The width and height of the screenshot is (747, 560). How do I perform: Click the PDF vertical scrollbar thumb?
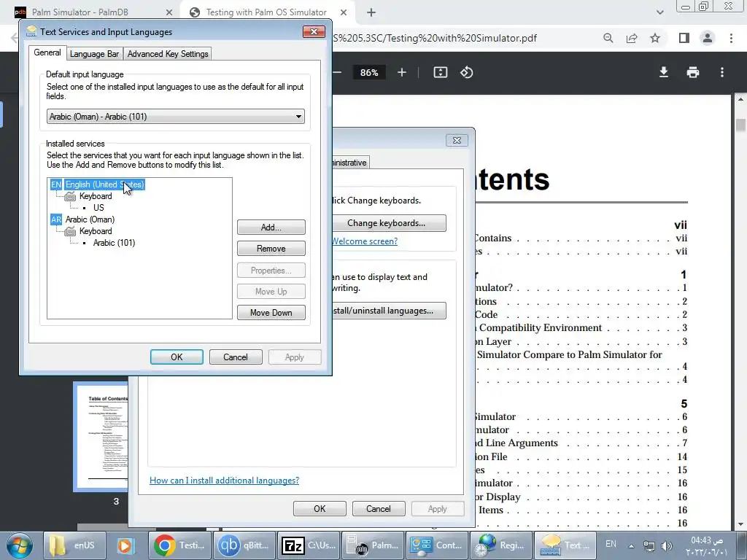coord(740,125)
